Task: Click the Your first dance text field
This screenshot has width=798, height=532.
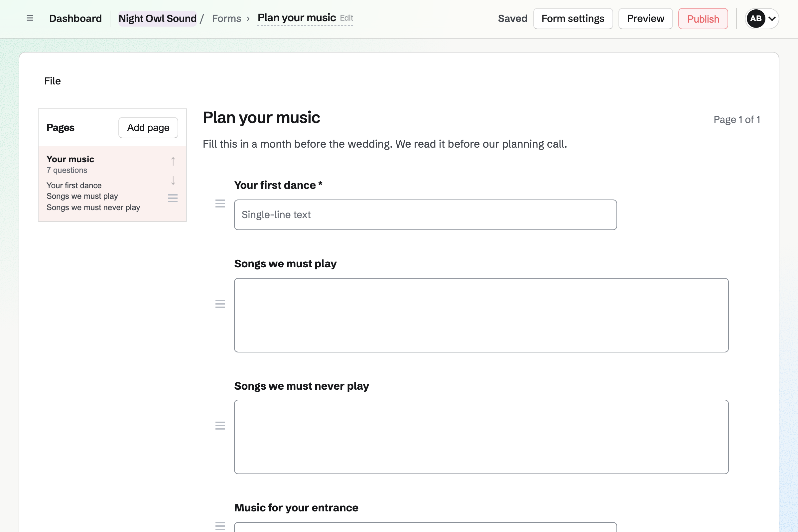Action: pyautogui.click(x=426, y=215)
